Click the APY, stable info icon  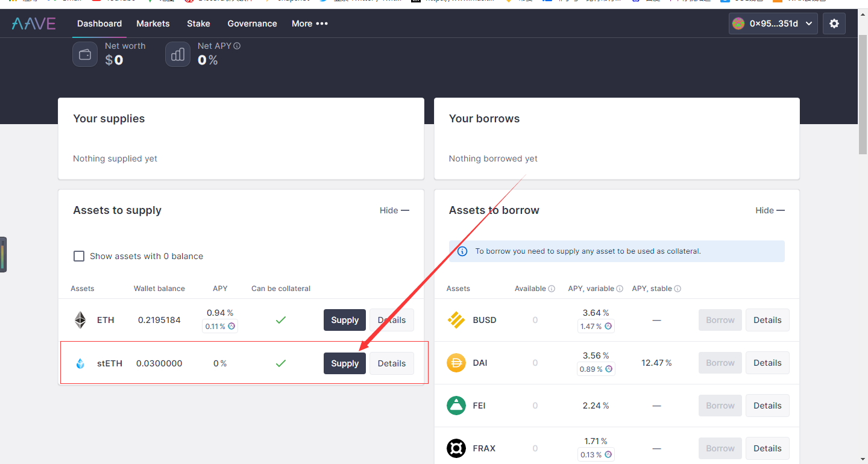[x=678, y=289]
